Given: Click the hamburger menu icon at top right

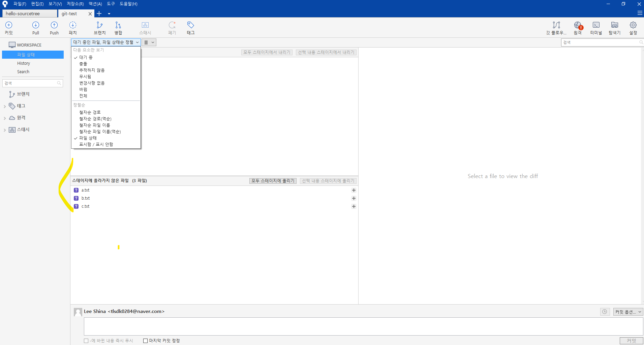Looking at the screenshot, I should [640, 13].
